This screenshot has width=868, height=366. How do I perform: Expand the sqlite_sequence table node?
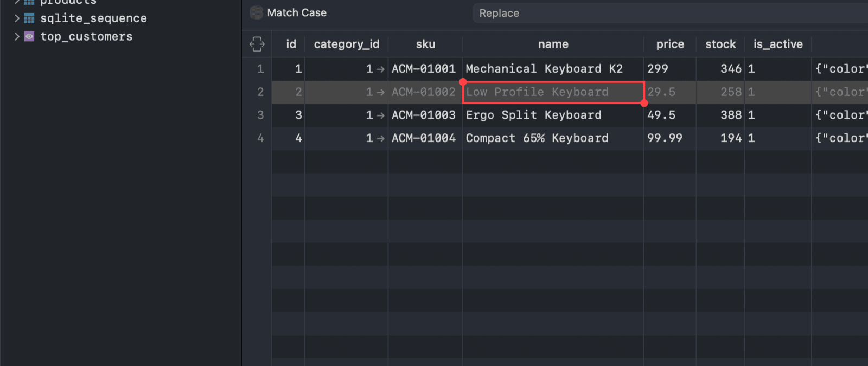point(17,18)
